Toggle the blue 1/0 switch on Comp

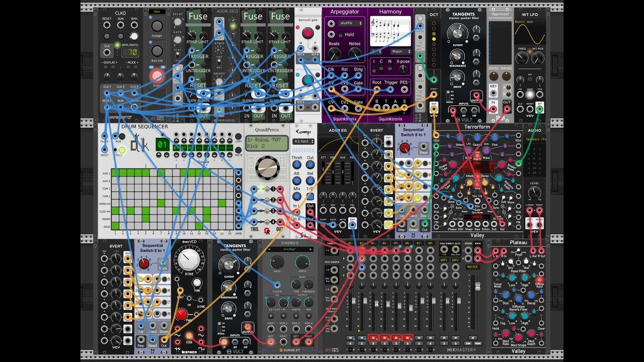tap(310, 197)
